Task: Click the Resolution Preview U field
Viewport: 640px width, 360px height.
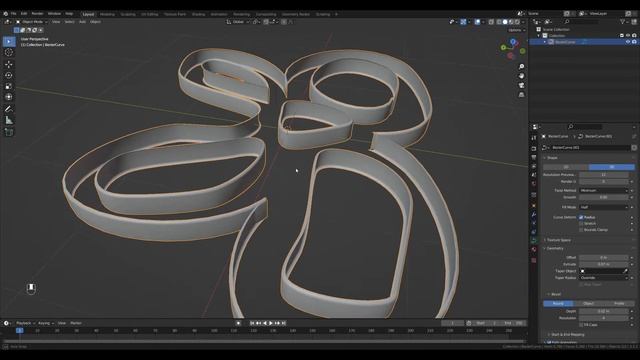Action: click(604, 175)
